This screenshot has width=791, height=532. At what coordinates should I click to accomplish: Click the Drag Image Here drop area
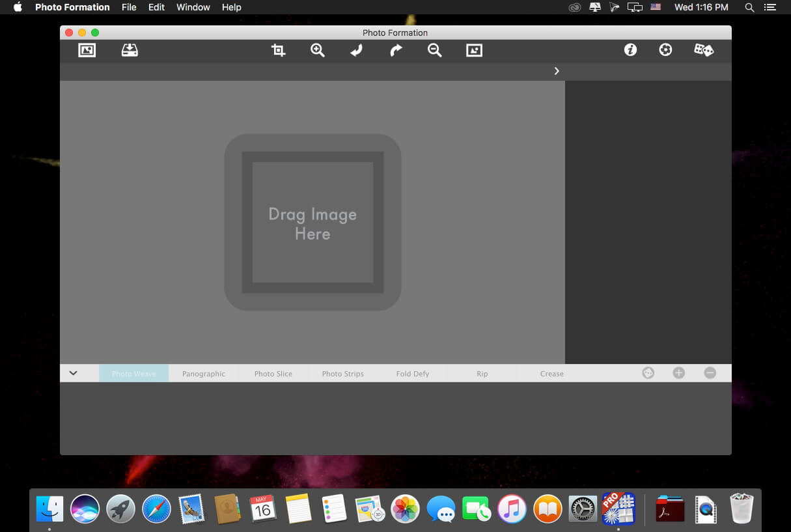point(312,223)
